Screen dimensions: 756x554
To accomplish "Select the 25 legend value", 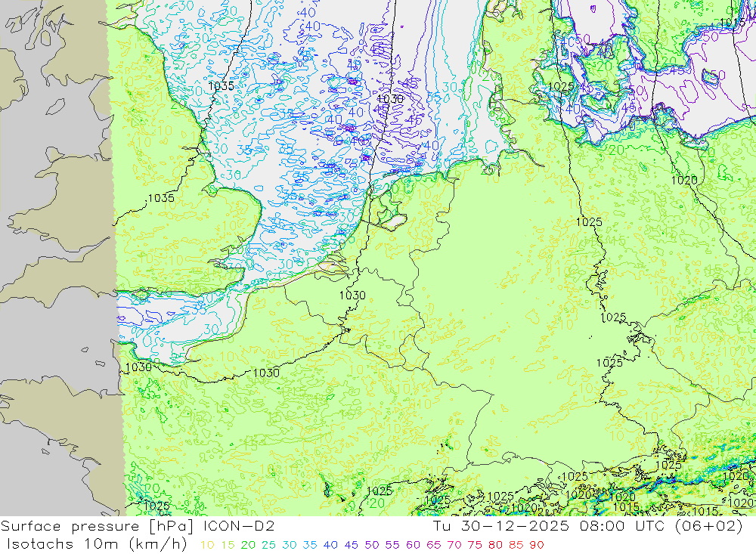I will pyautogui.click(x=268, y=546).
